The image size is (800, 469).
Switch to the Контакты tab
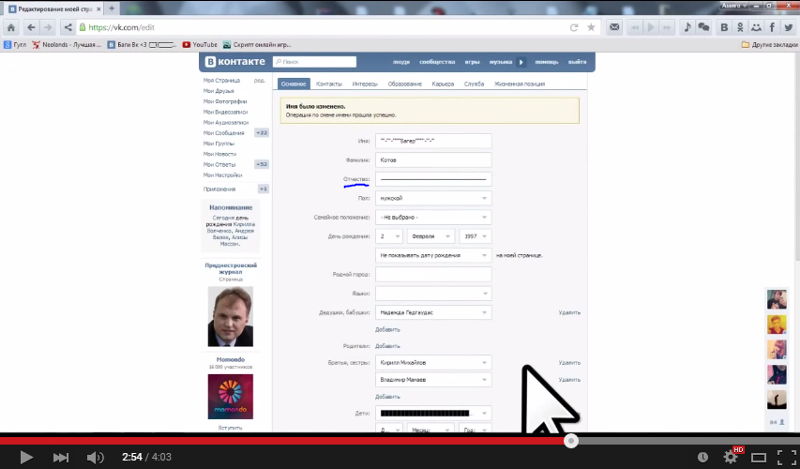[x=329, y=84]
